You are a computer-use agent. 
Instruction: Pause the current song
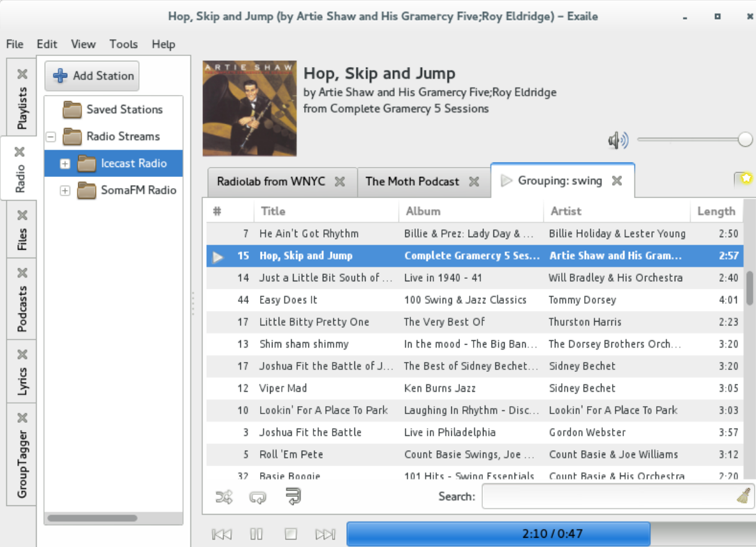point(256,534)
